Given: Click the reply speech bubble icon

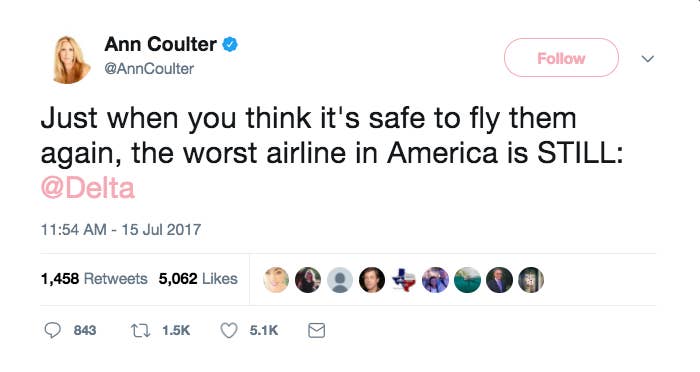Looking at the screenshot, I should (x=53, y=330).
